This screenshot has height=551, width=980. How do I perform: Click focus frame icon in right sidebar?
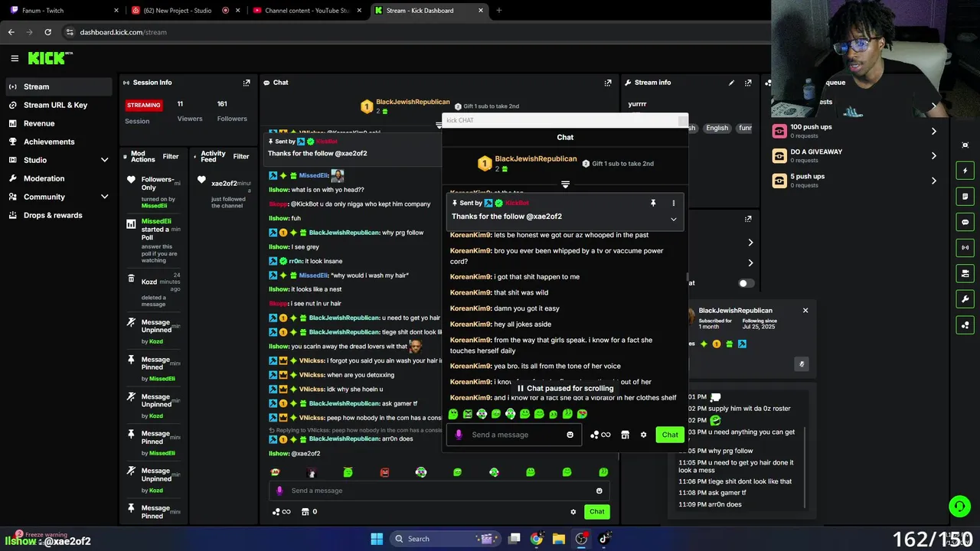(x=965, y=145)
